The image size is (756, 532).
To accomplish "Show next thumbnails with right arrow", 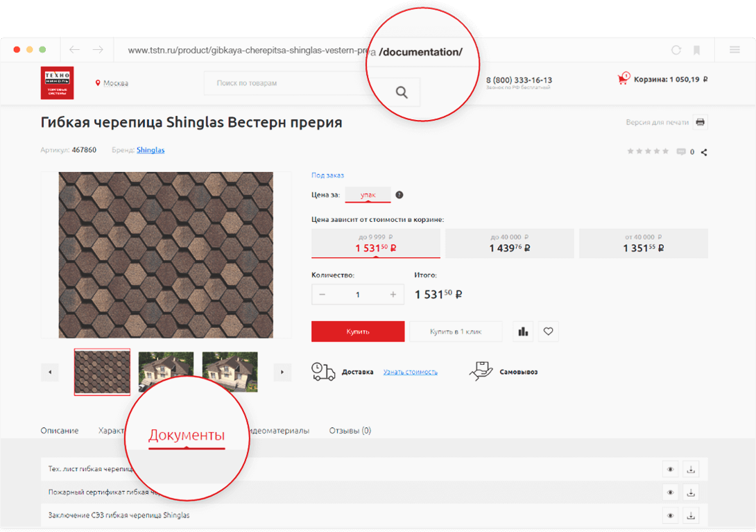I will coord(282,372).
